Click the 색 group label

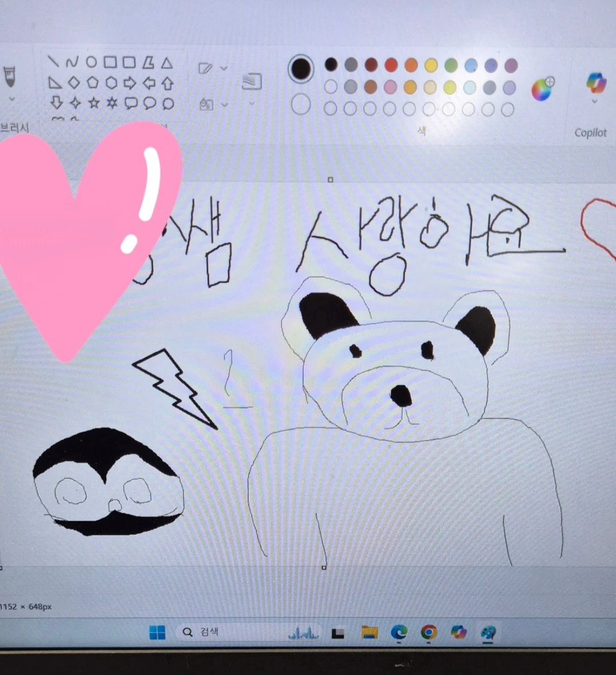(x=422, y=131)
